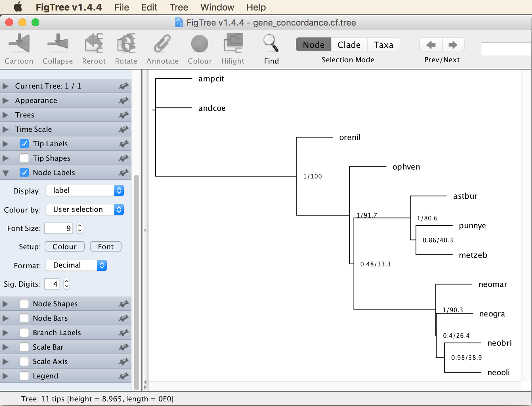532x406 pixels.
Task: Click the control panel vertical scrollbar
Action: point(137,282)
